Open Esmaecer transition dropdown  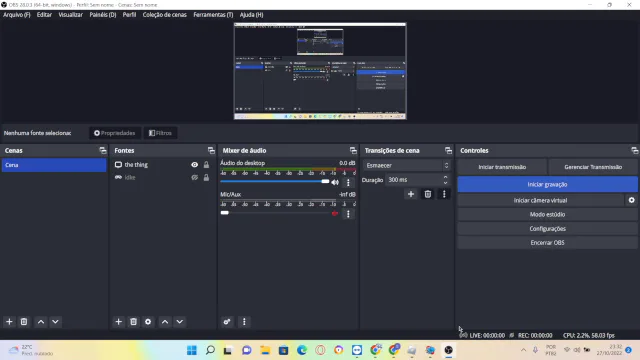407,165
